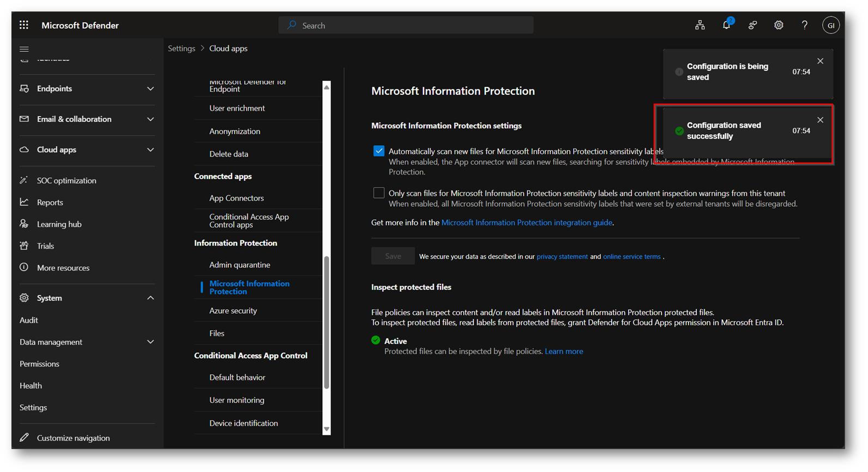This screenshot has width=868, height=472.
Task: Open App Connectors settings page
Action: pos(237,198)
